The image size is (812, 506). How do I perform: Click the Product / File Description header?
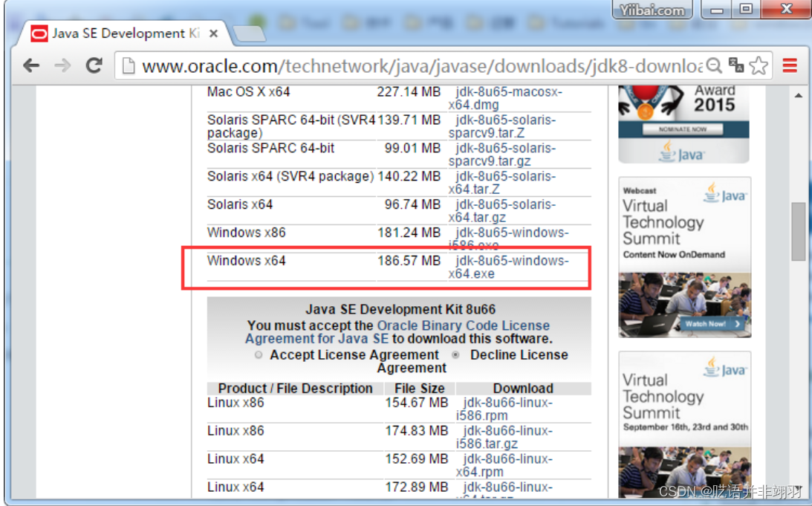[x=295, y=389]
